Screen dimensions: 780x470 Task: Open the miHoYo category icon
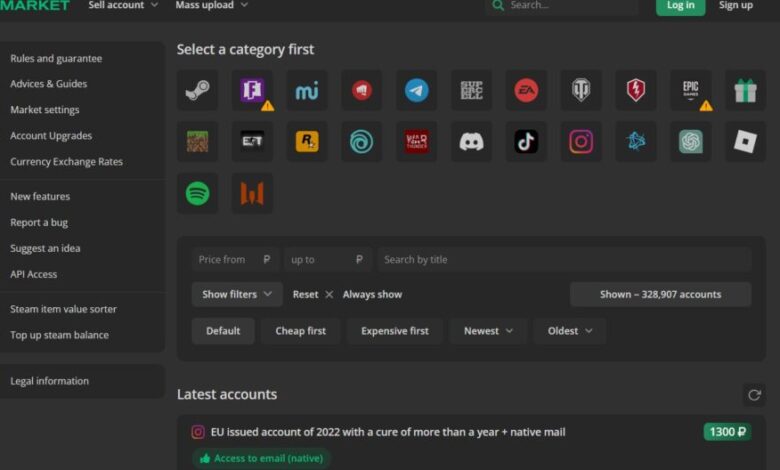(x=307, y=91)
